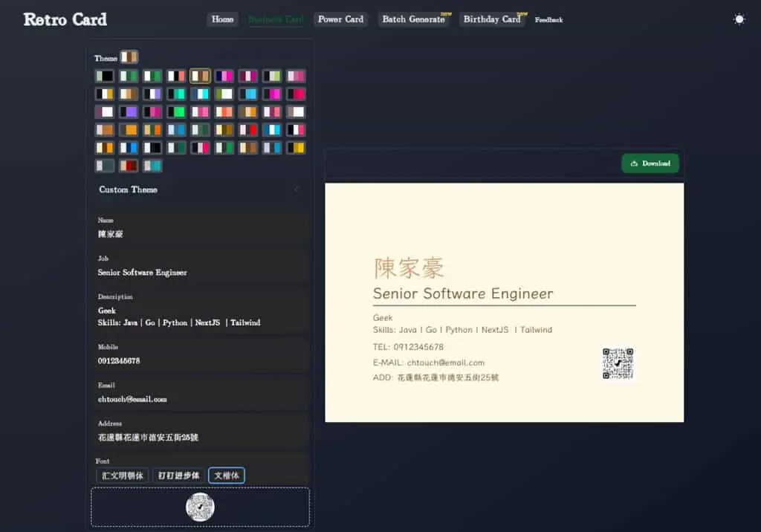Select the 打打进步体 font option
Screen dimensions: 761x532
pyautogui.click(x=178, y=476)
